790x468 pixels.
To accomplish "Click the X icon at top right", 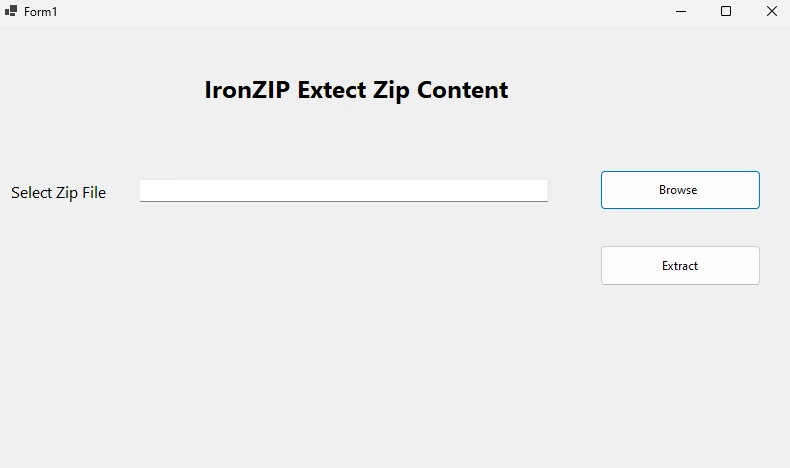I will click(771, 11).
